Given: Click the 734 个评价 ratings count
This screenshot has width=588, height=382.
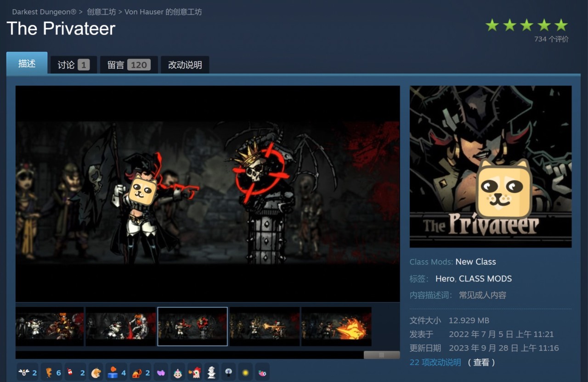Looking at the screenshot, I should 551,39.
